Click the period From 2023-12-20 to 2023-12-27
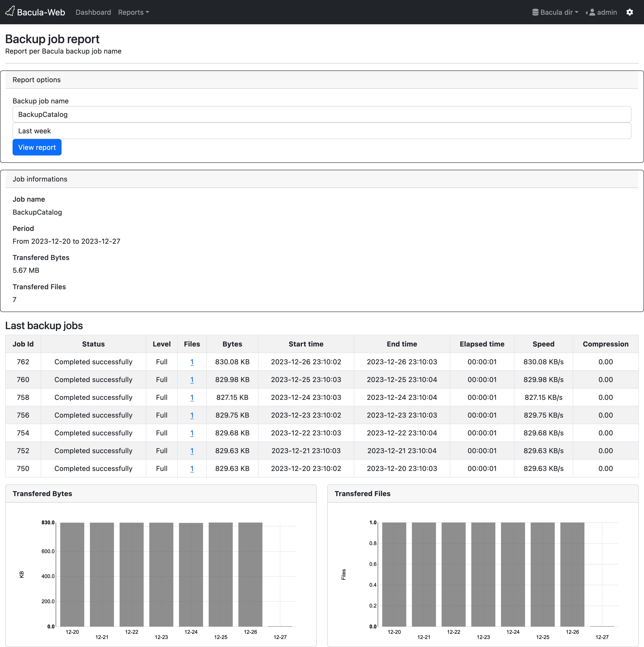 coord(66,242)
